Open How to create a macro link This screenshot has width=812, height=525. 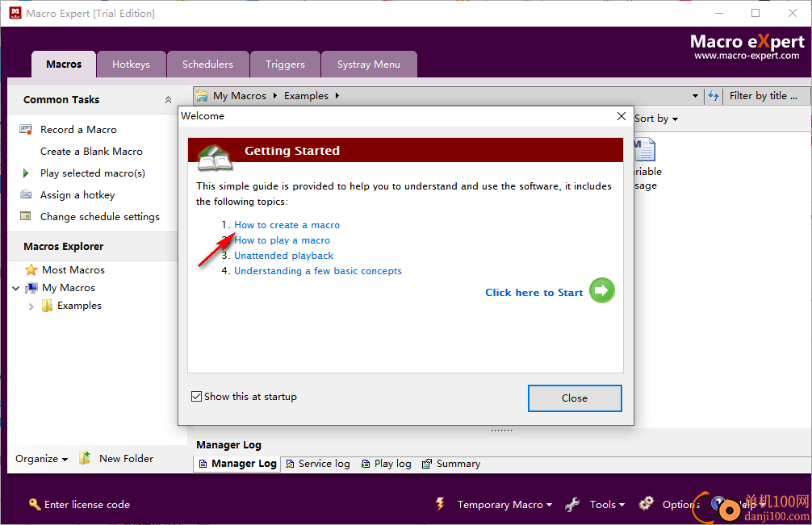(287, 225)
